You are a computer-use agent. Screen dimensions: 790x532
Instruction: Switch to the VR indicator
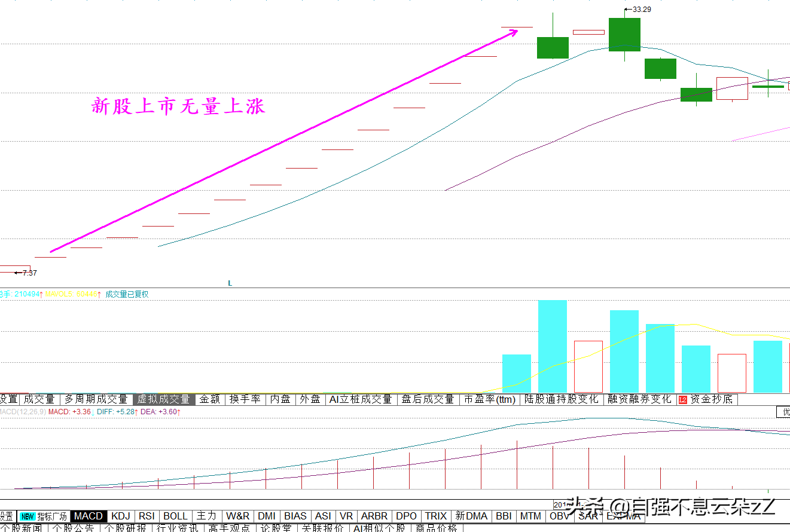pos(346,516)
